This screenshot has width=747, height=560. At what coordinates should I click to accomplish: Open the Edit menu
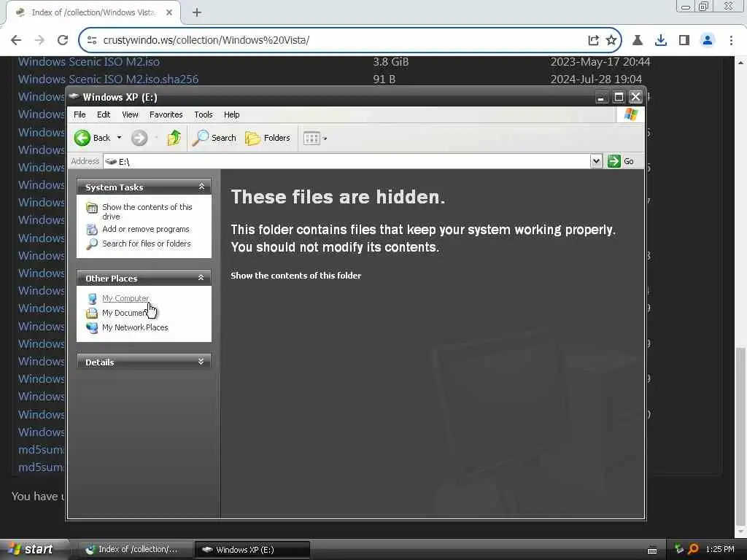tap(104, 114)
